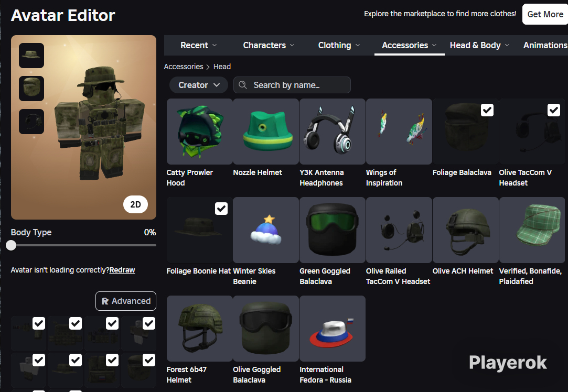Uncheck the Olive TacCom V Headset item
The width and height of the screenshot is (568, 392).
click(x=553, y=110)
